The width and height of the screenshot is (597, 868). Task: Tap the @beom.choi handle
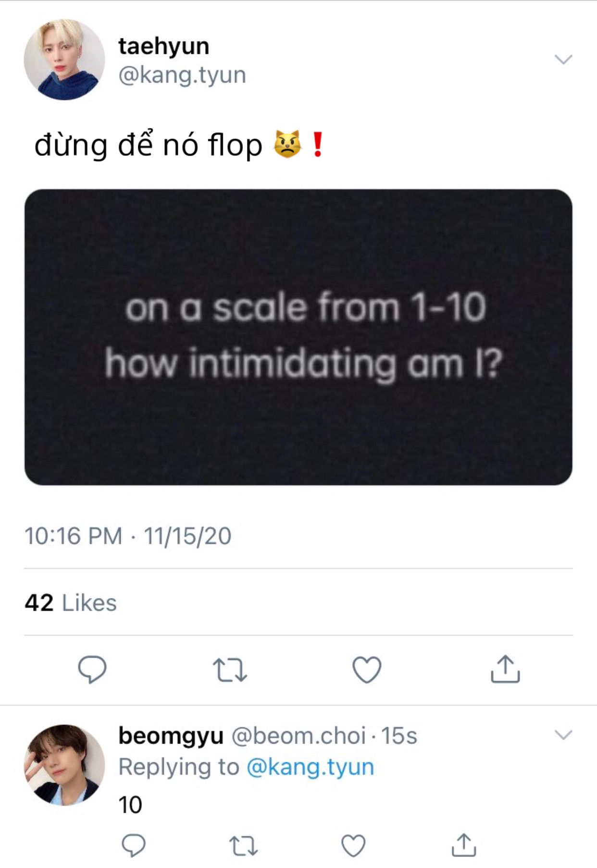pos(298,735)
